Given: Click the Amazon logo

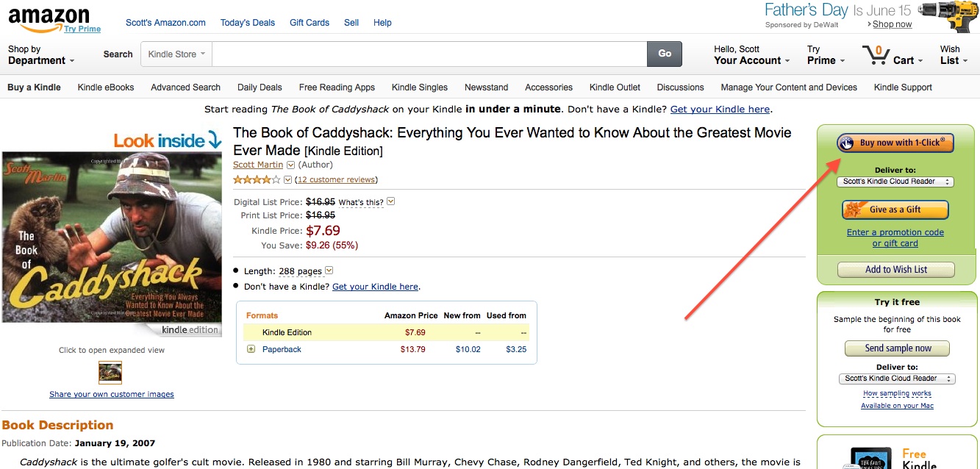Looking at the screenshot, I should point(49,19).
